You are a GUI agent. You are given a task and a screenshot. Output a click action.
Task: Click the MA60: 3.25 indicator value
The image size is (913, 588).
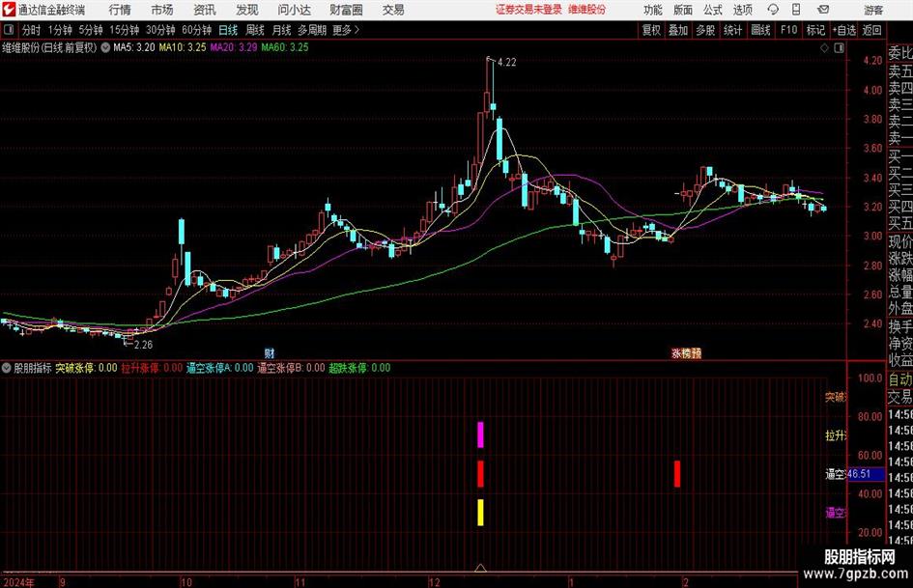285,47
